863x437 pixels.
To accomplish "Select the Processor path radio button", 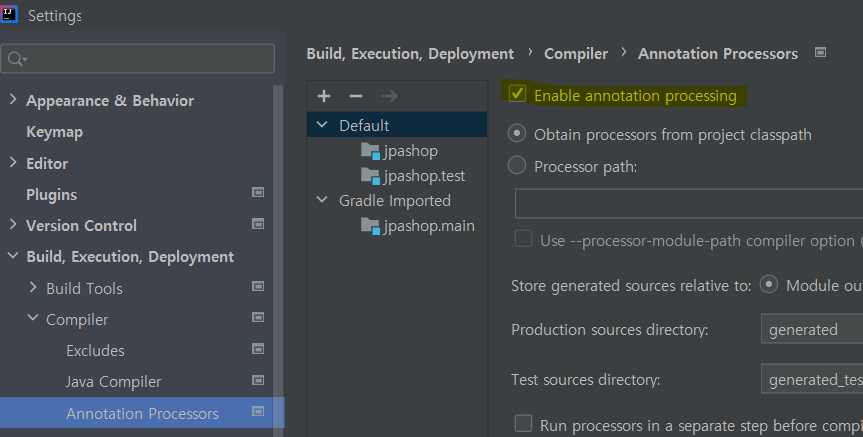I will pyautogui.click(x=517, y=165).
